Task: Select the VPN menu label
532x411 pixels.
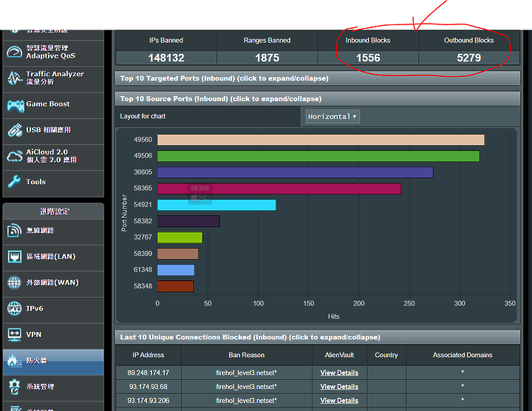Action: point(33,334)
